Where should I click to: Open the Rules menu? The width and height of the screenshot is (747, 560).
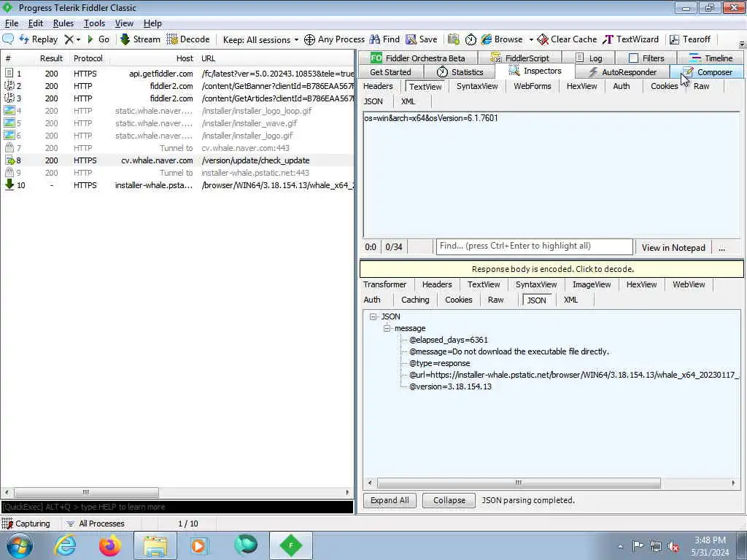pos(63,23)
